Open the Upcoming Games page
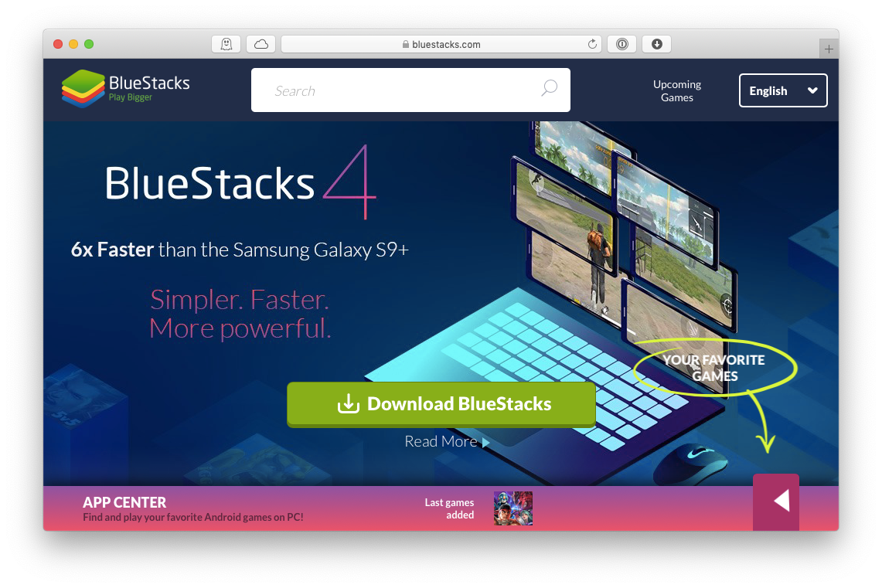This screenshot has width=882, height=588. click(676, 90)
